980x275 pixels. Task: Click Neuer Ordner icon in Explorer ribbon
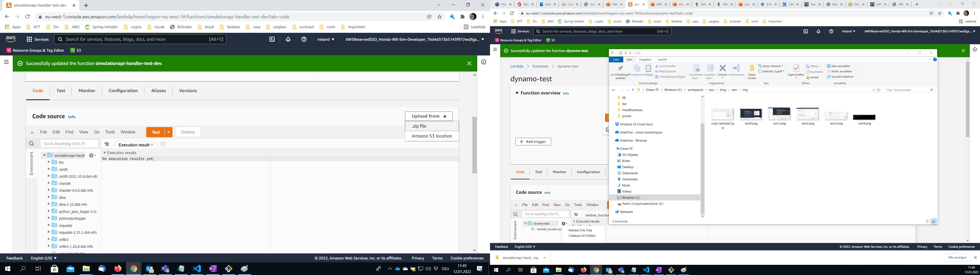(752, 71)
